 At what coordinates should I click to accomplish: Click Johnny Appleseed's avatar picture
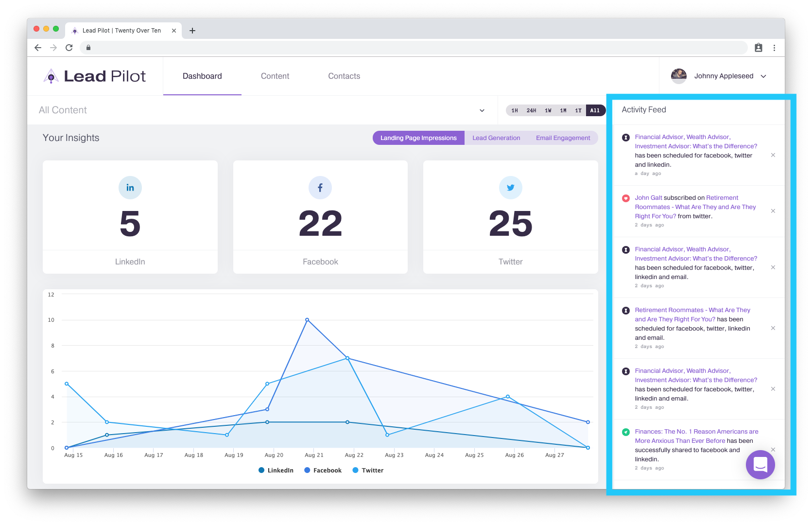[679, 76]
